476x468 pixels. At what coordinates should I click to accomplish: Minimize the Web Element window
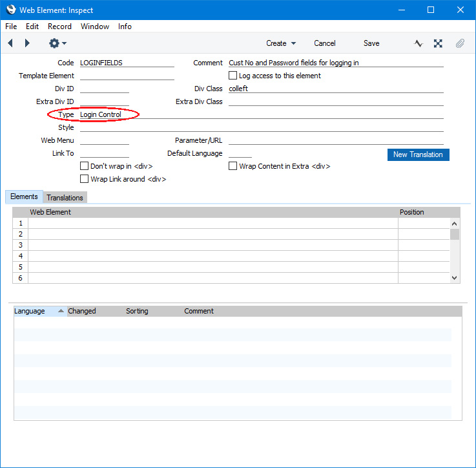pyautogui.click(x=402, y=10)
